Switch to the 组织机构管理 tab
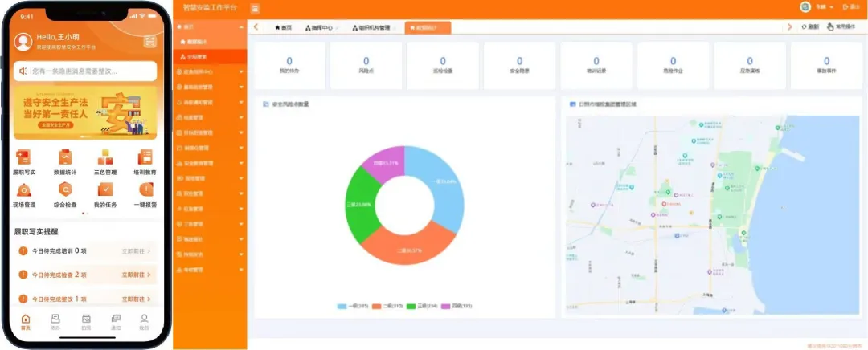Viewport: 868px width, 350px height. point(372,27)
